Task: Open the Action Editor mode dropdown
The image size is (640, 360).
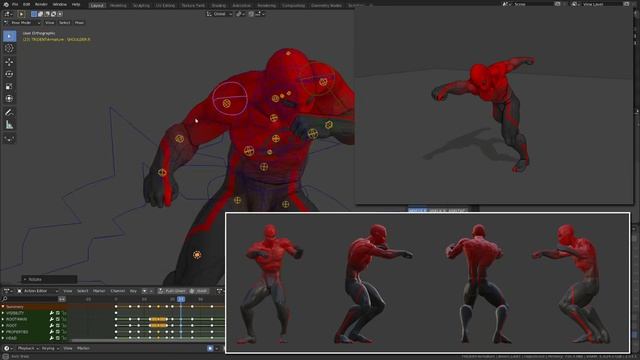Action: click(x=37, y=291)
